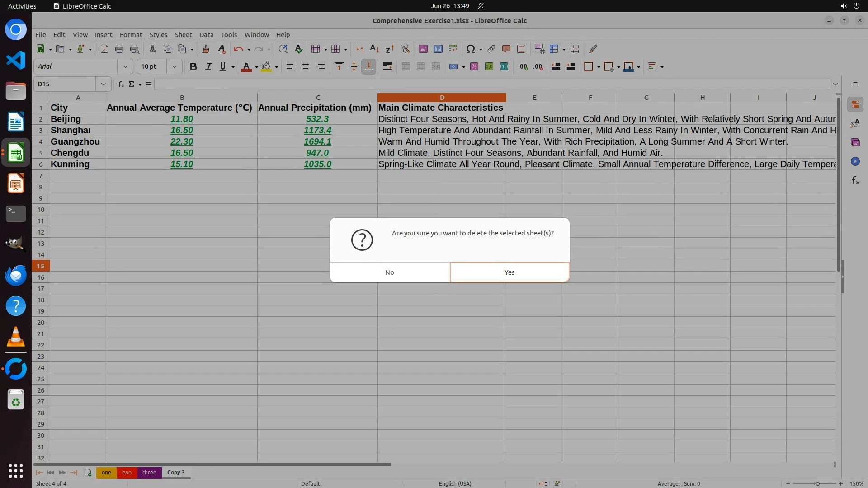Confirm deletion with the Yes button

[x=509, y=272]
